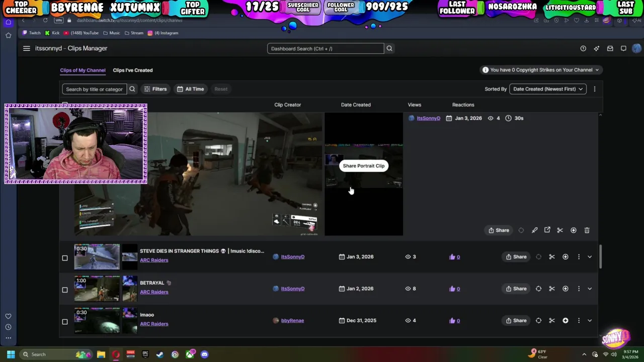The image size is (644, 362).
Task: Open the user profile avatar menu
Action: tap(637, 48)
